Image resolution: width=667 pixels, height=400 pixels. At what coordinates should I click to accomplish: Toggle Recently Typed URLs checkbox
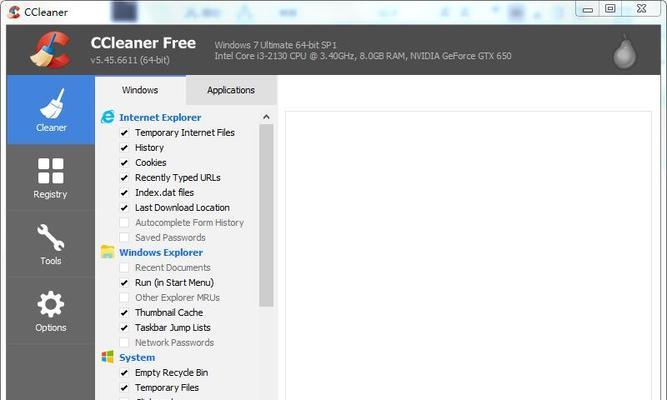coord(124,177)
